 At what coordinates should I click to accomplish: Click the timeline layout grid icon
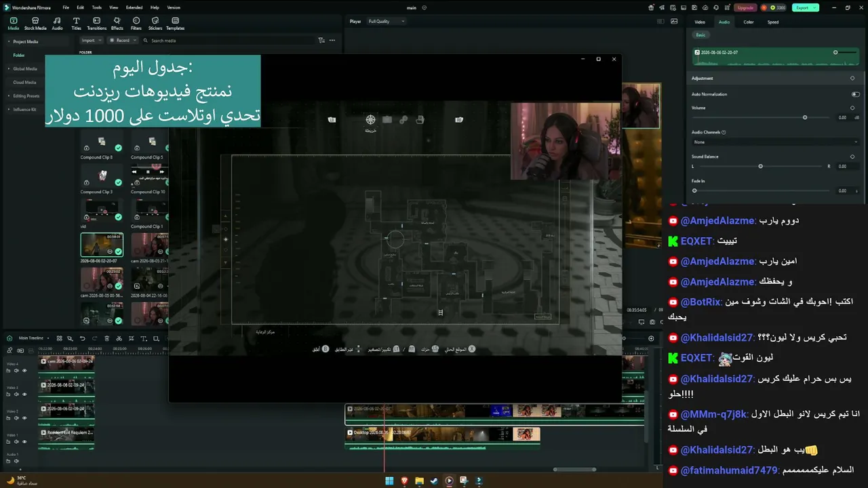coord(59,338)
